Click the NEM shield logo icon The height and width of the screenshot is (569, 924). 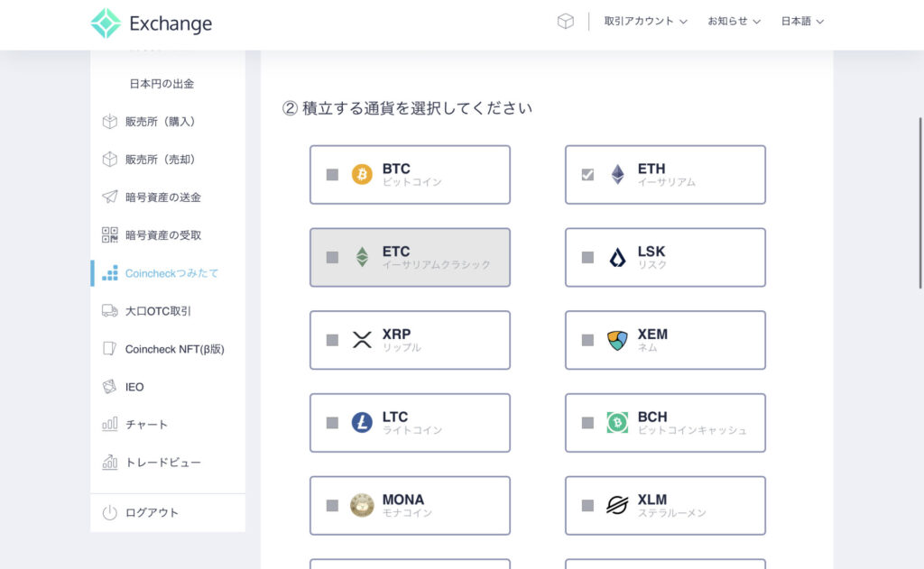click(x=617, y=340)
